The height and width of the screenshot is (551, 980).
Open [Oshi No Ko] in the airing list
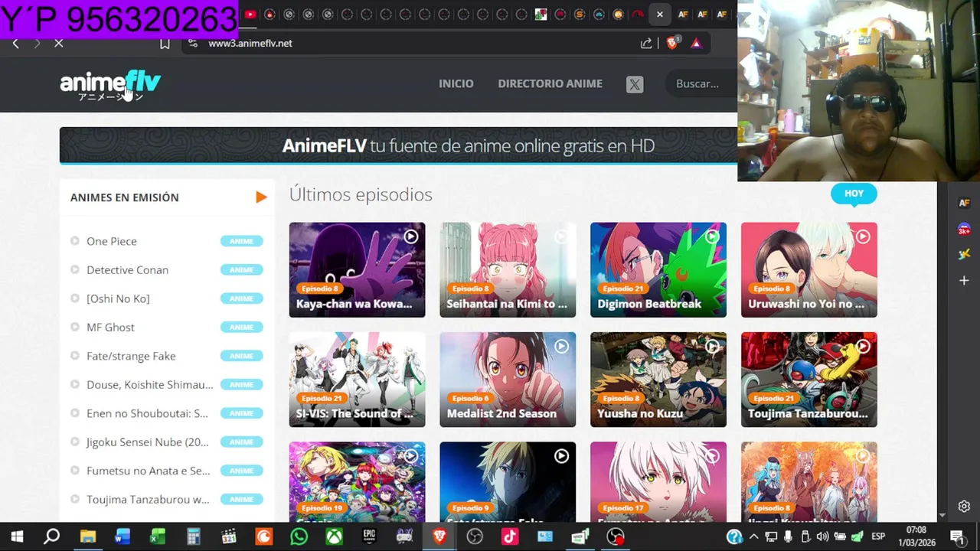click(x=118, y=298)
